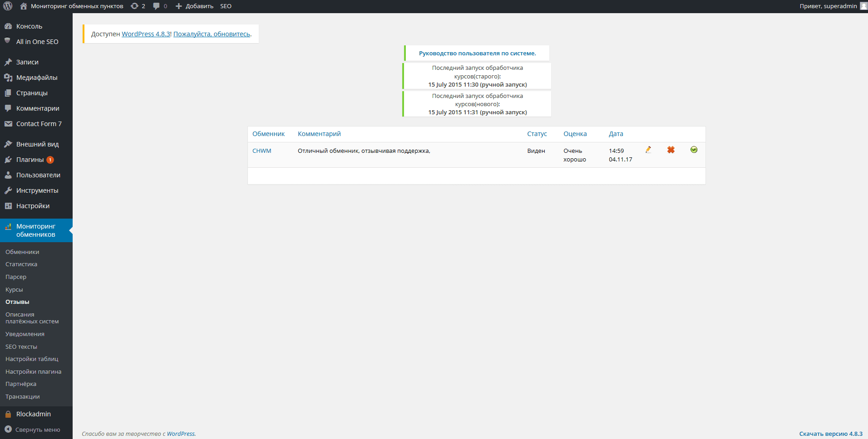868x439 pixels.
Task: Open Транзакции submenu item
Action: (x=23, y=396)
